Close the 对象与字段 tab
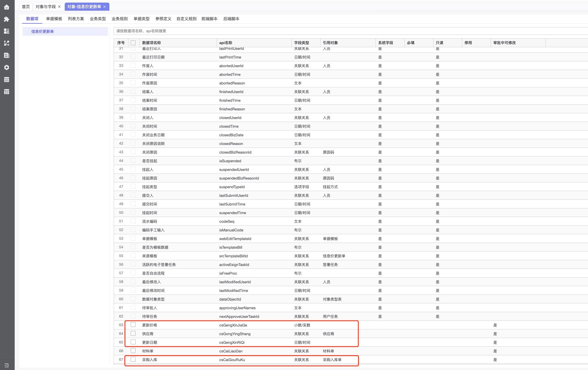 tap(59, 7)
